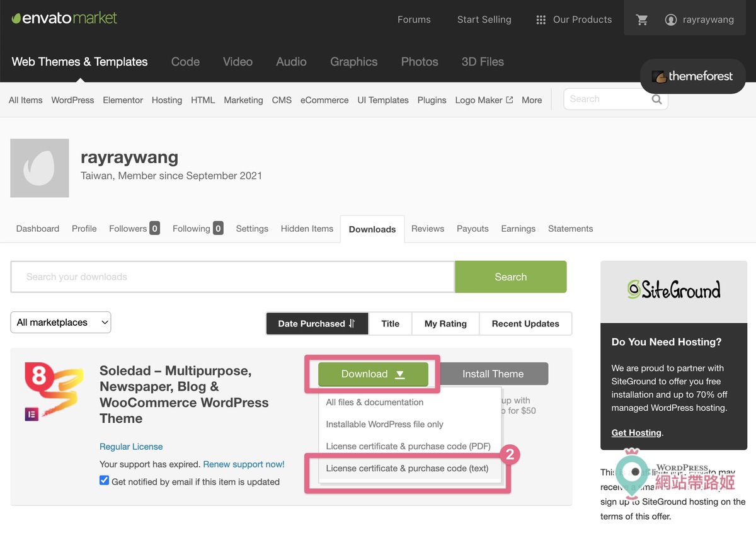756x533 pixels.
Task: Select Web Themes & Templates category
Action: [x=79, y=62]
